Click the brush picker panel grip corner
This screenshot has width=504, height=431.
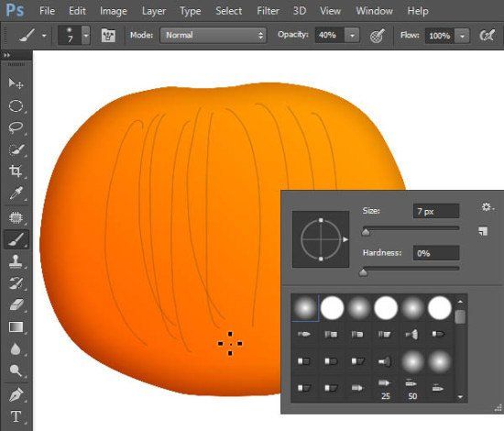tap(498, 408)
